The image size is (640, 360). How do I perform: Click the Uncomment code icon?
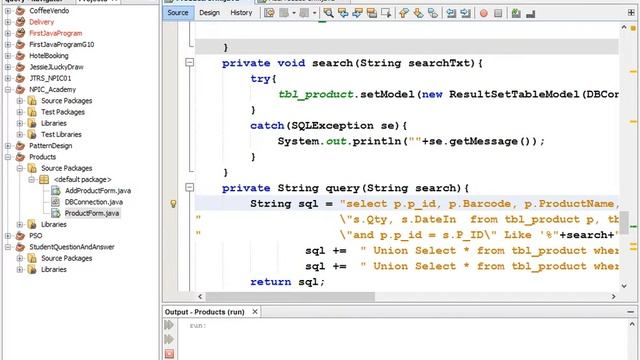coord(531,13)
